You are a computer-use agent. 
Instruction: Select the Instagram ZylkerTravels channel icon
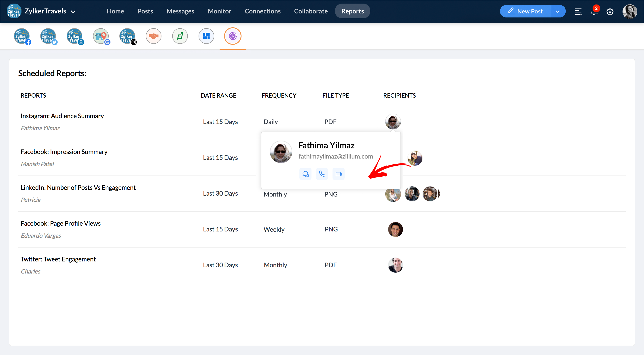127,36
